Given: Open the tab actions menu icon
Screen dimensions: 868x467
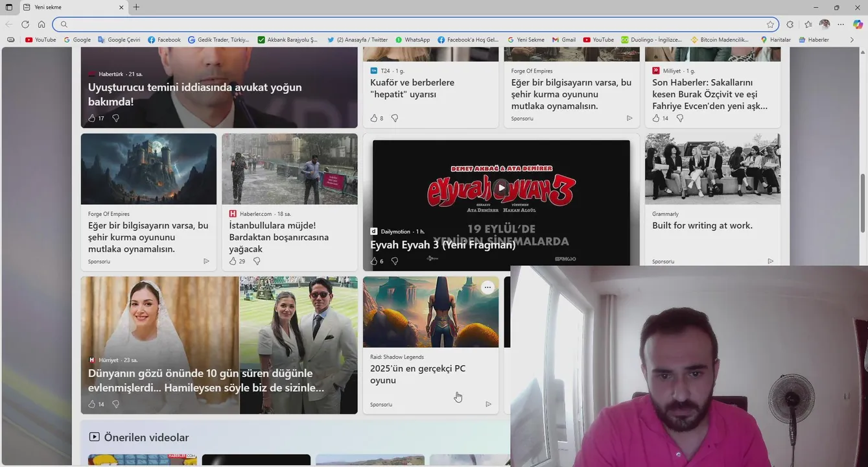Looking at the screenshot, I should tap(9, 7).
